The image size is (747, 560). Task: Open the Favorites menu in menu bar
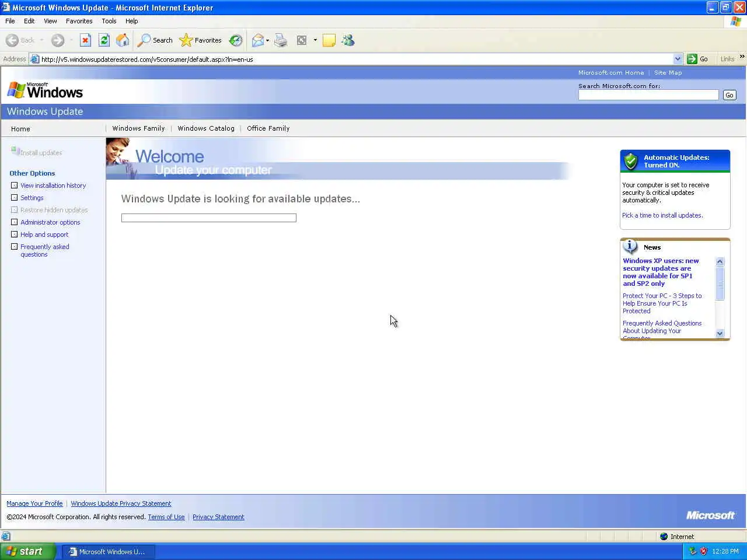[79, 21]
